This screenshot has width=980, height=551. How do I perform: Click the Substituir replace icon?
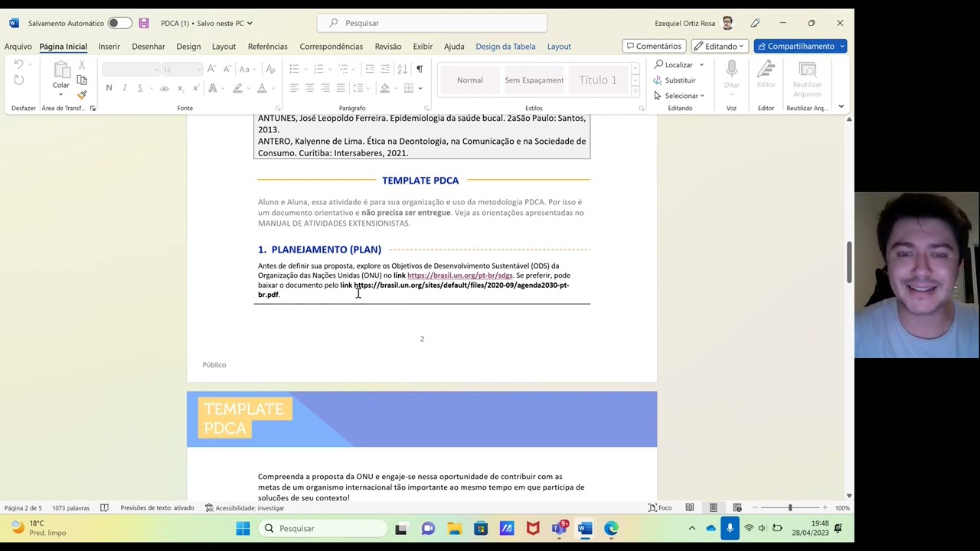click(658, 80)
